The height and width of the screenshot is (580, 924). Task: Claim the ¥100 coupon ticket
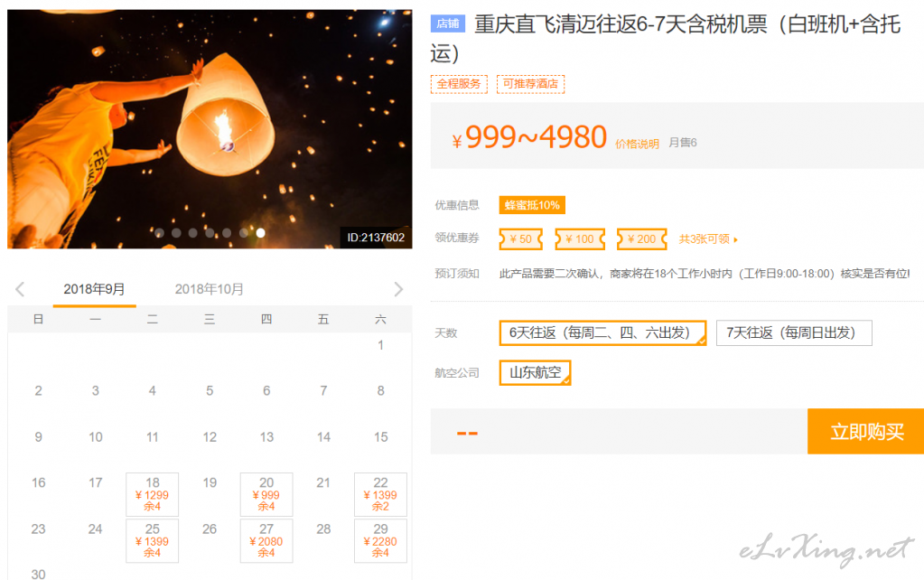tap(579, 239)
